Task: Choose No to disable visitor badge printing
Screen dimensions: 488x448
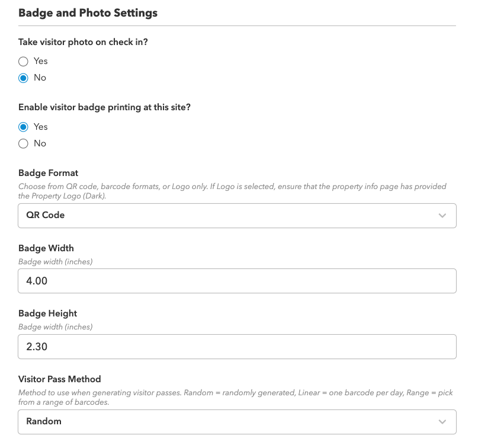Action: (23, 143)
